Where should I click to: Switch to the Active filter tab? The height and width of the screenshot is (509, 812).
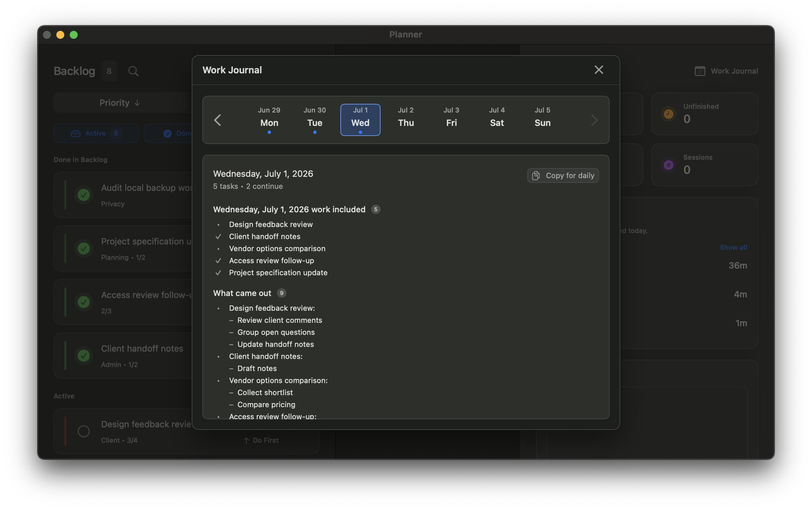[96, 133]
